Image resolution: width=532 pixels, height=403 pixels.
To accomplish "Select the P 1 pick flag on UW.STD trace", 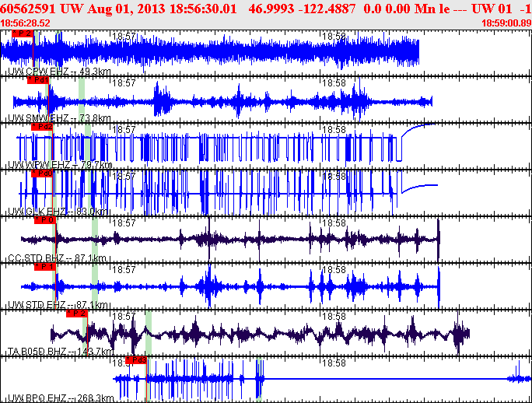I will point(45,267).
